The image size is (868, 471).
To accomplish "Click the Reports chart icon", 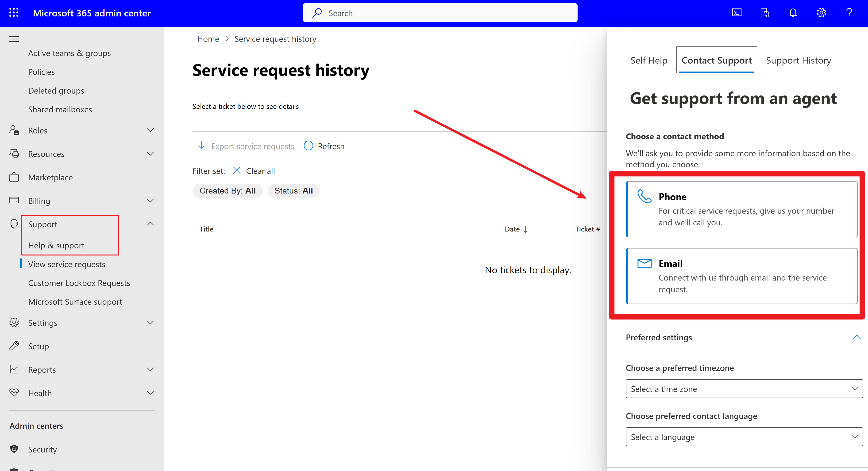I will pyautogui.click(x=14, y=369).
